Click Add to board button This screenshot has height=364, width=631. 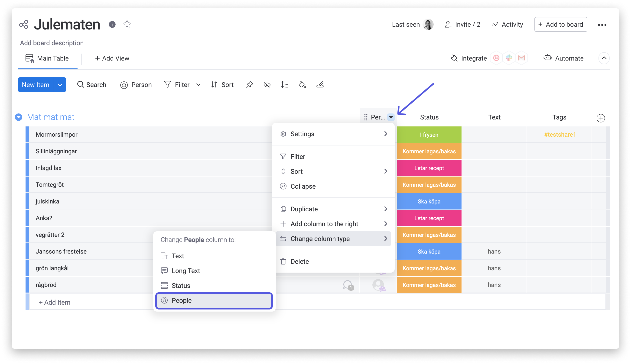pyautogui.click(x=560, y=25)
